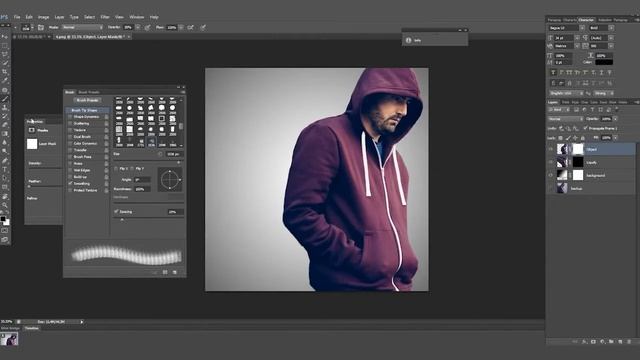
Task: Apply Underline style in Character panel
Action: coord(601,73)
